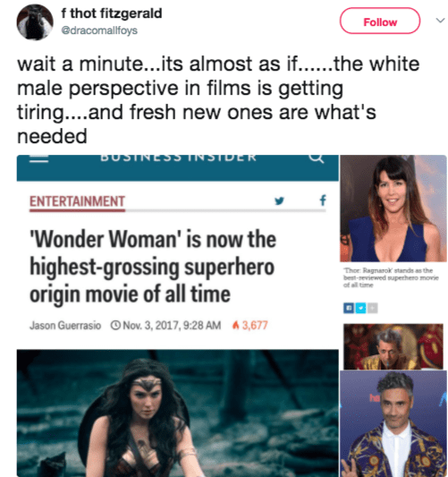Open the Wonder Woman headline article
Screen dimensions: 448x477
click(x=153, y=267)
